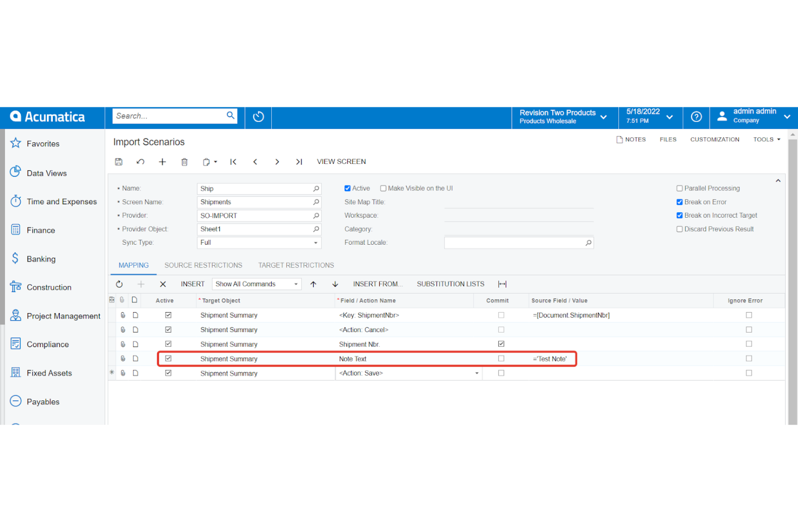This screenshot has height=532, width=798.
Task: Collapse the form header with chevron
Action: pyautogui.click(x=778, y=181)
